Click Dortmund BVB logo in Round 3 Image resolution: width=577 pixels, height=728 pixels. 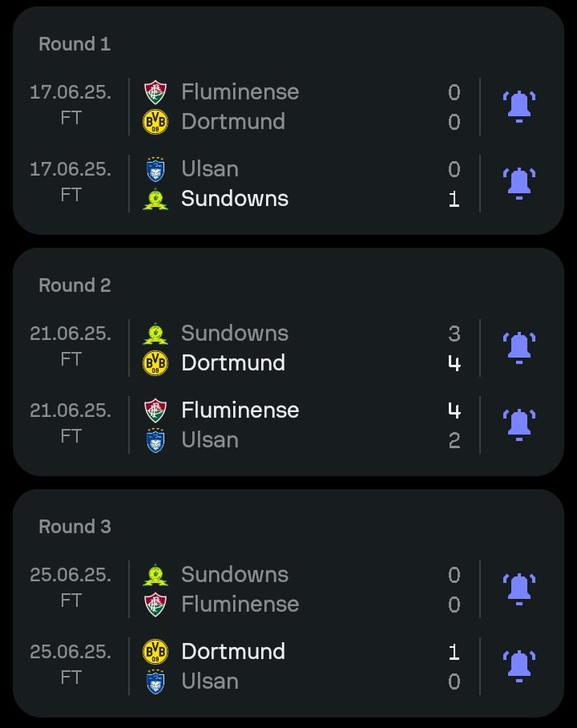click(x=155, y=652)
